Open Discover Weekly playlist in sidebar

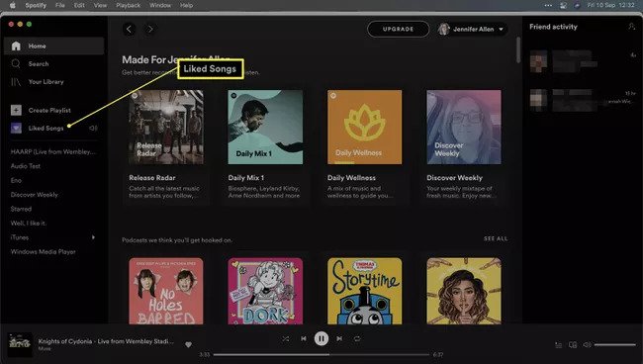35,195
